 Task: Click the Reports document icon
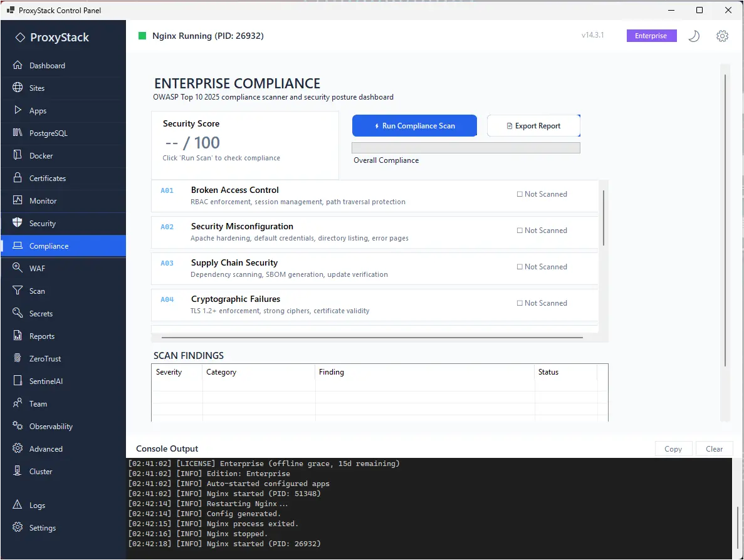point(18,335)
